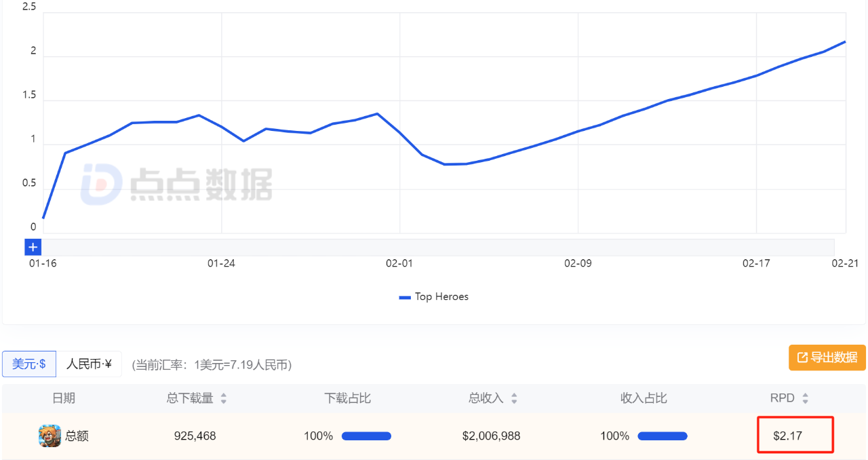The image size is (868, 460).
Task: Select the $2.17 RPD value cell
Action: (x=787, y=436)
